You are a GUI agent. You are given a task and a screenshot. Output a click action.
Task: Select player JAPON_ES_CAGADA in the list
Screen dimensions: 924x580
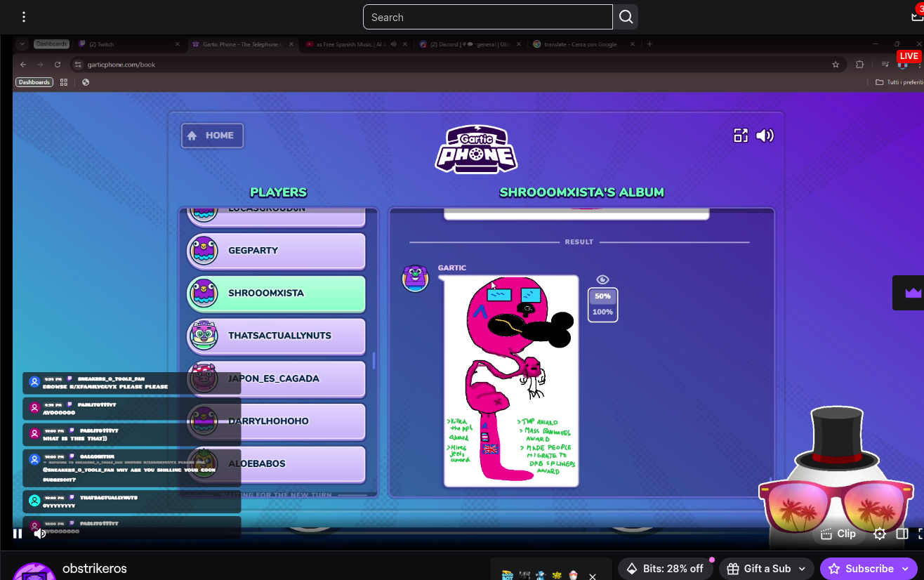(276, 378)
